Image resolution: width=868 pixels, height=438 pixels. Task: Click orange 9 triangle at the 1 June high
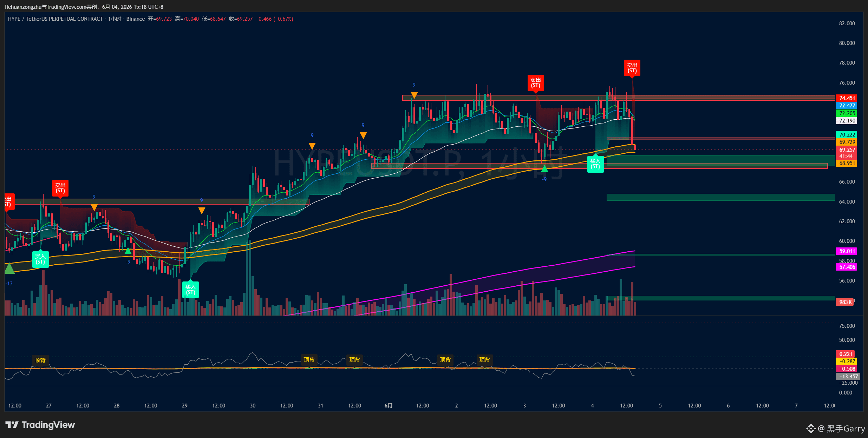(414, 95)
